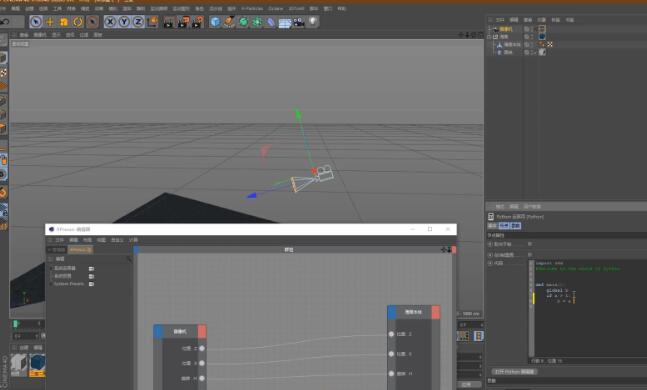Screen dimensions: 647x390
Task: Click the Camera object icon in toolbar
Action: point(299,22)
